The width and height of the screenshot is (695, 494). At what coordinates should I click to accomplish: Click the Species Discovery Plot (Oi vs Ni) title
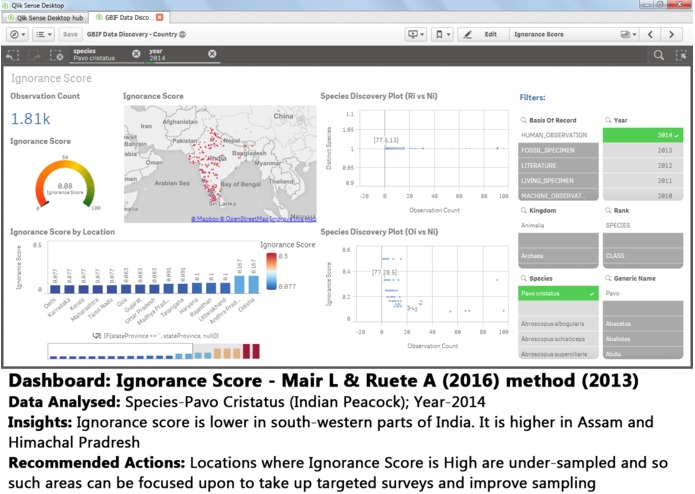[x=379, y=232]
